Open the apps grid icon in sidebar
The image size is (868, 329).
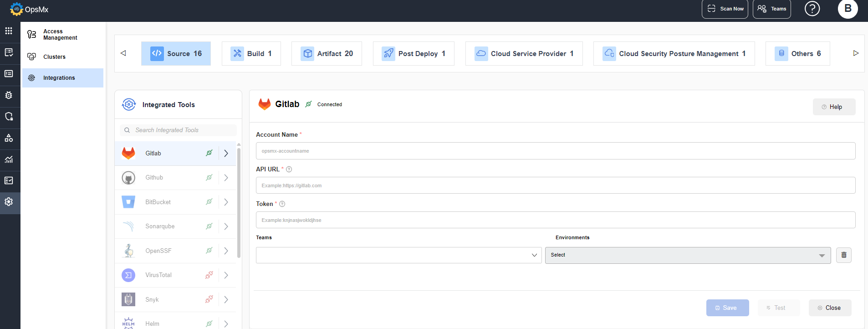[x=9, y=31]
